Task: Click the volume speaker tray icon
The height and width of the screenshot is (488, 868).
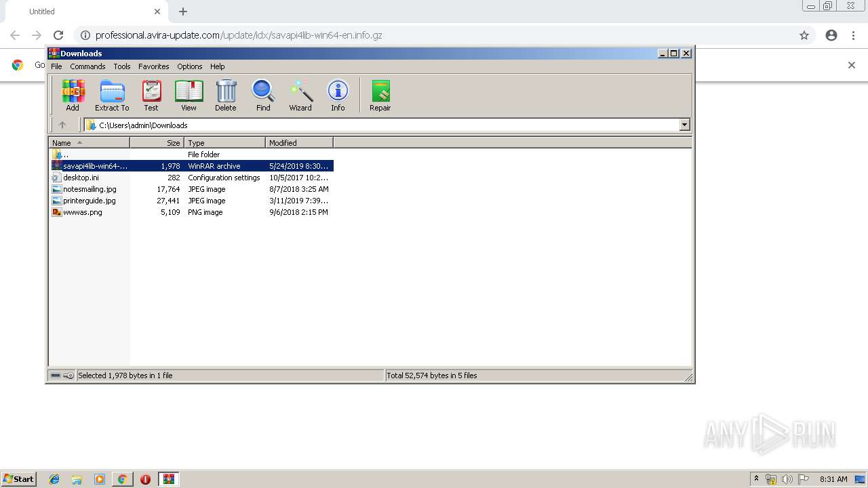Action: click(x=787, y=479)
